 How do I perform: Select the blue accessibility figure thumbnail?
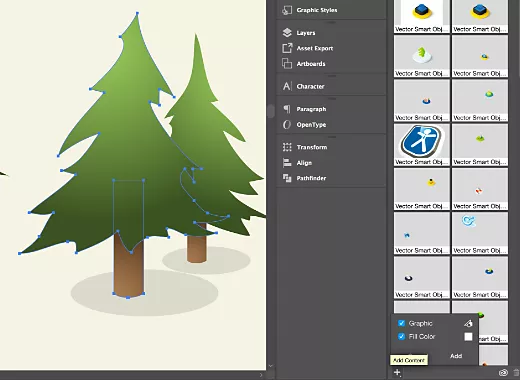422,145
